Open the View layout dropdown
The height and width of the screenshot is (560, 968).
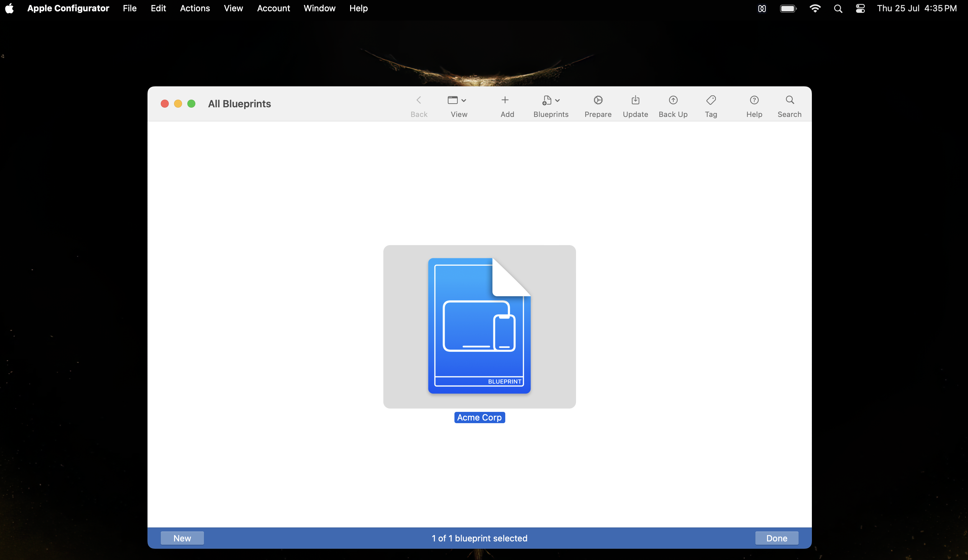coord(457,101)
